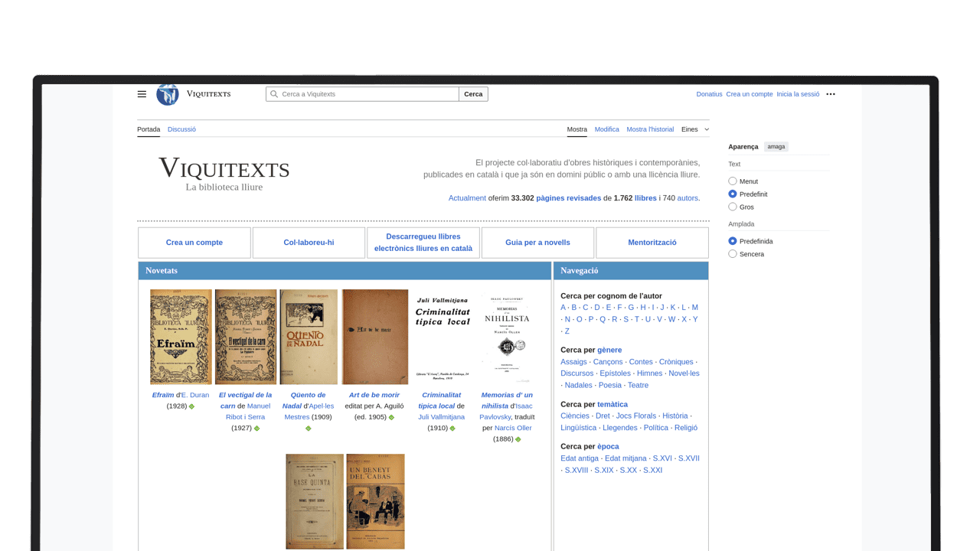The height and width of the screenshot is (551, 980).
Task: Click the green quality diamond next to (1927)
Action: 257,429
